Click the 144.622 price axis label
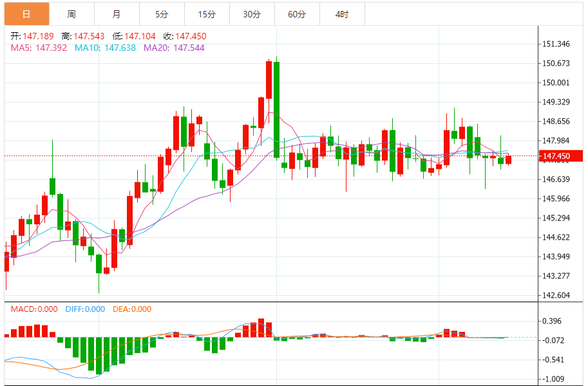Screen dimensions: 588x386 tap(556, 237)
